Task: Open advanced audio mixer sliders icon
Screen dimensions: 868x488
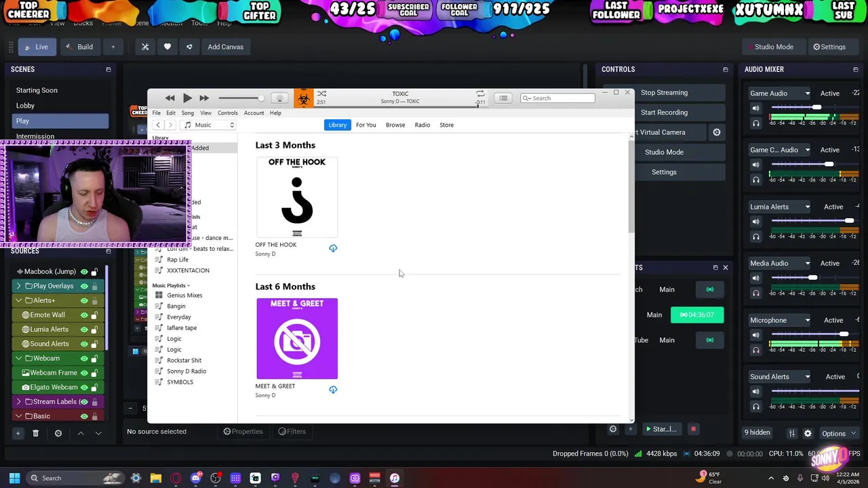Action: 791,433
